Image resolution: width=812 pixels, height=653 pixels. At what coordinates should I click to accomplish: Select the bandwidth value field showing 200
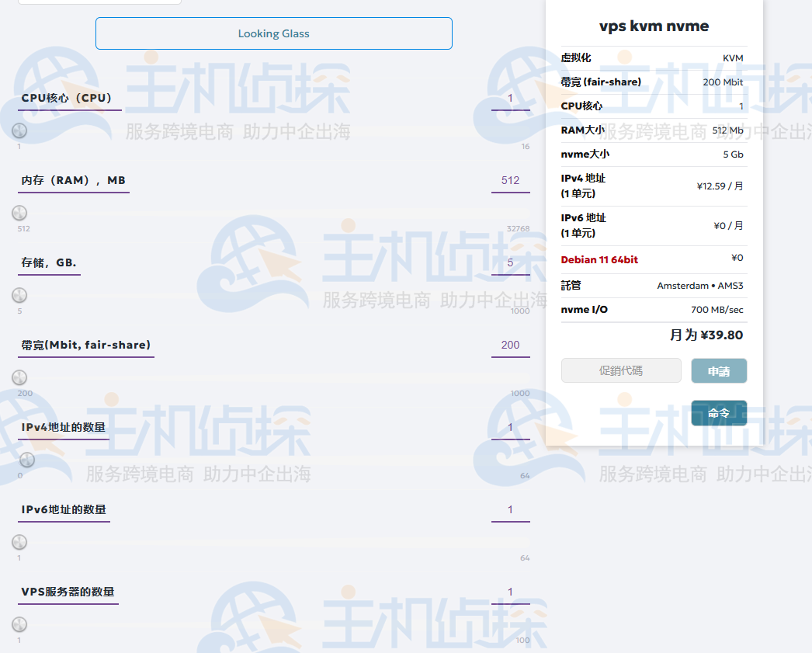tap(510, 345)
